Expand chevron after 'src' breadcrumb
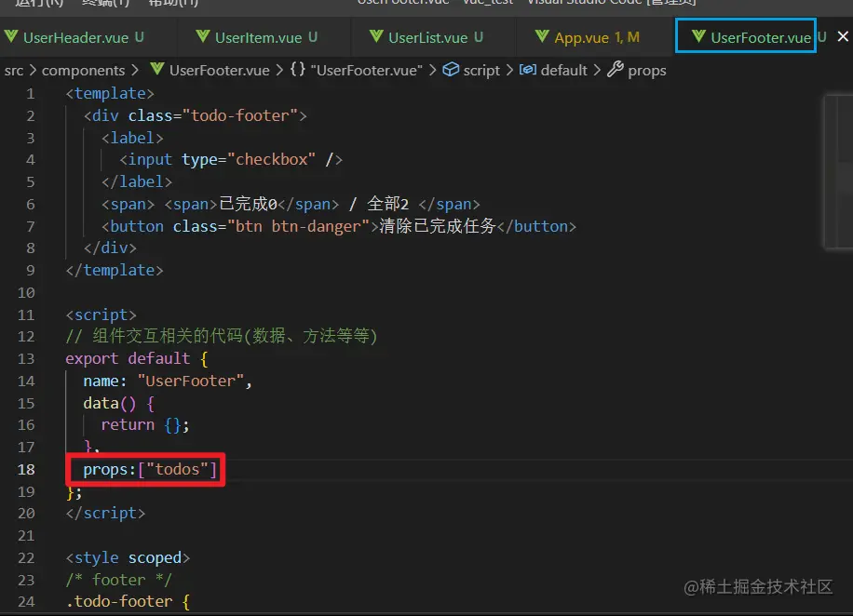 pos(33,71)
